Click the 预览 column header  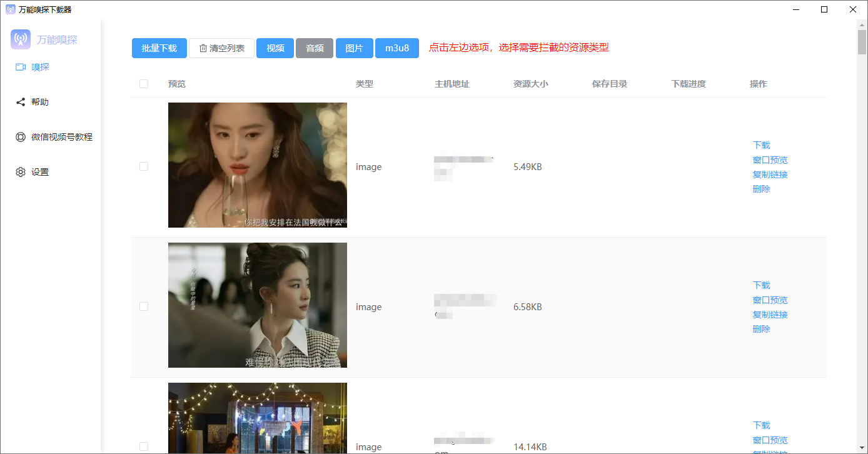(177, 84)
